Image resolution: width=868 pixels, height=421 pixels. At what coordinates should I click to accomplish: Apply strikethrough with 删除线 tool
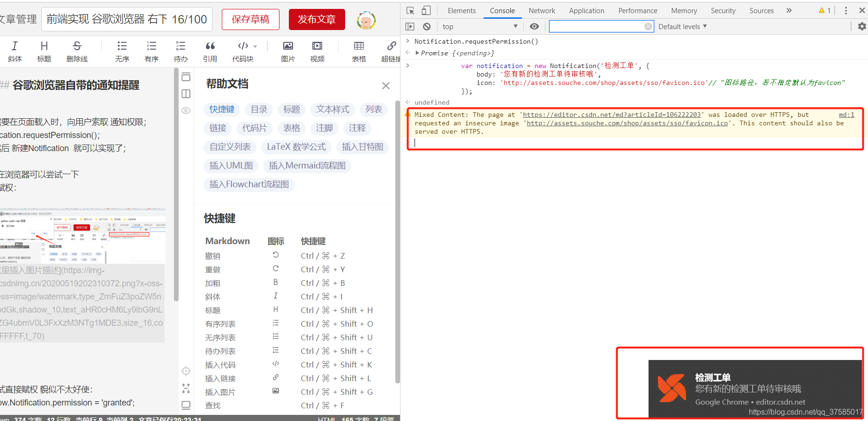click(x=77, y=51)
